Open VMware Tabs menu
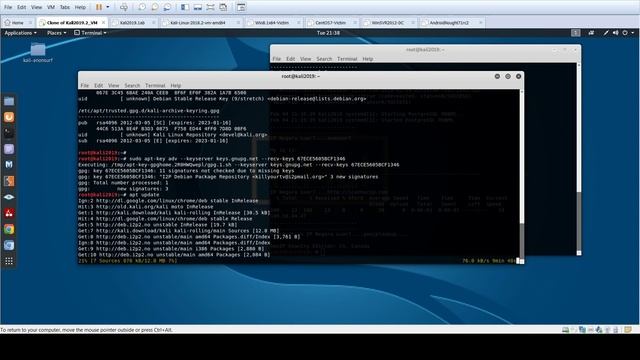The height and width of the screenshot is (360, 640). 64,7
